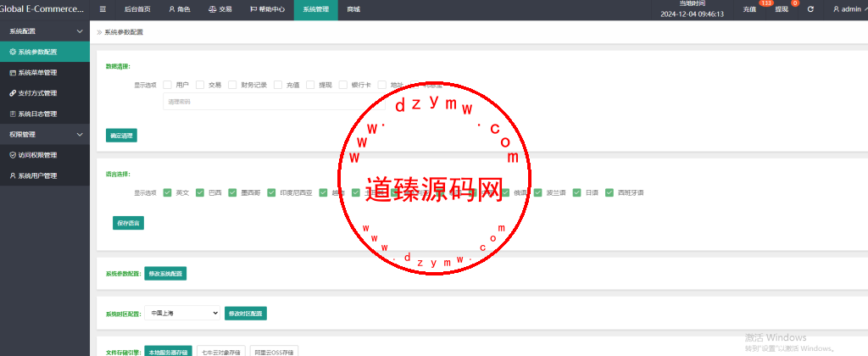Viewport: 868px width, 356px height.
Task: Click the 提现 badge showing 0
Action: 795,3
